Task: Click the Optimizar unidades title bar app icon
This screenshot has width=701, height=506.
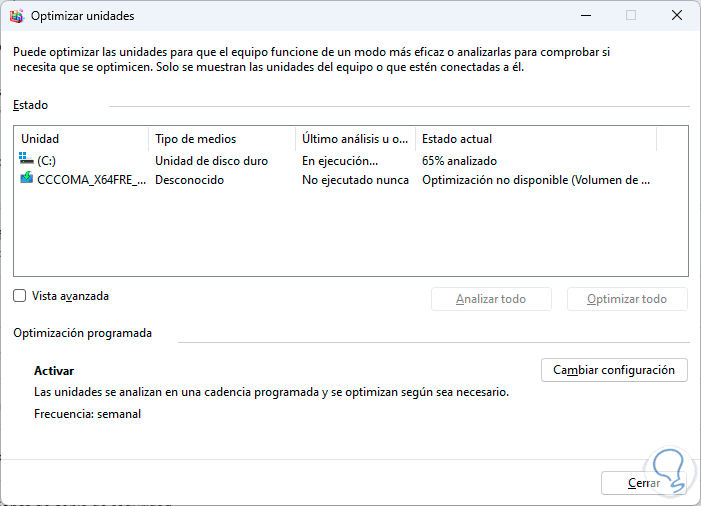Action: pos(16,16)
